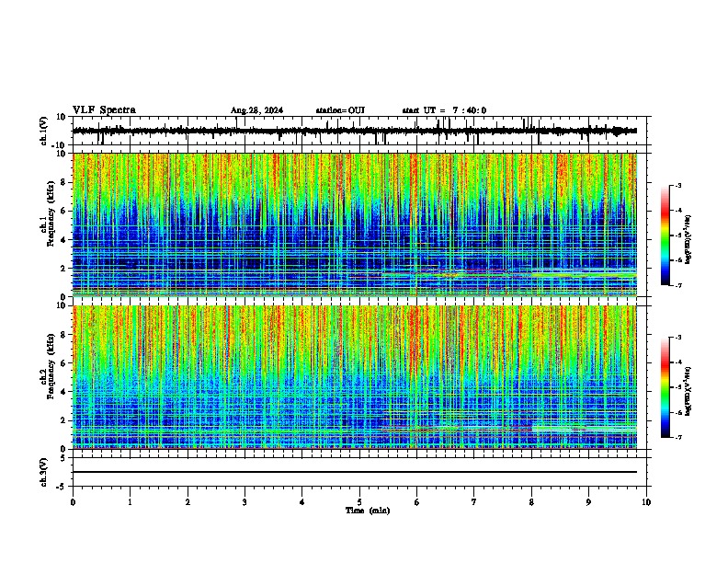Click the "-6" label on ch.2 color bar
Image resolution: width=728 pixels, height=563 pixels.
pyautogui.click(x=678, y=412)
